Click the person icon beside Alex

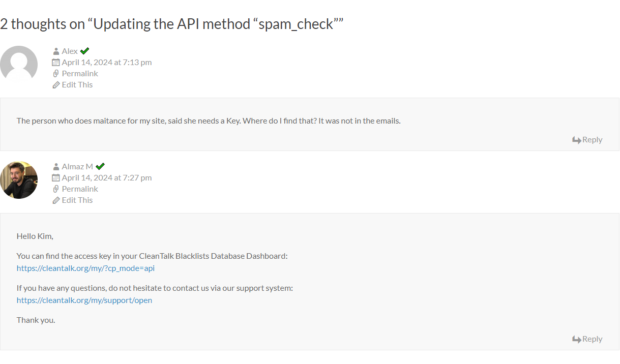click(x=56, y=51)
